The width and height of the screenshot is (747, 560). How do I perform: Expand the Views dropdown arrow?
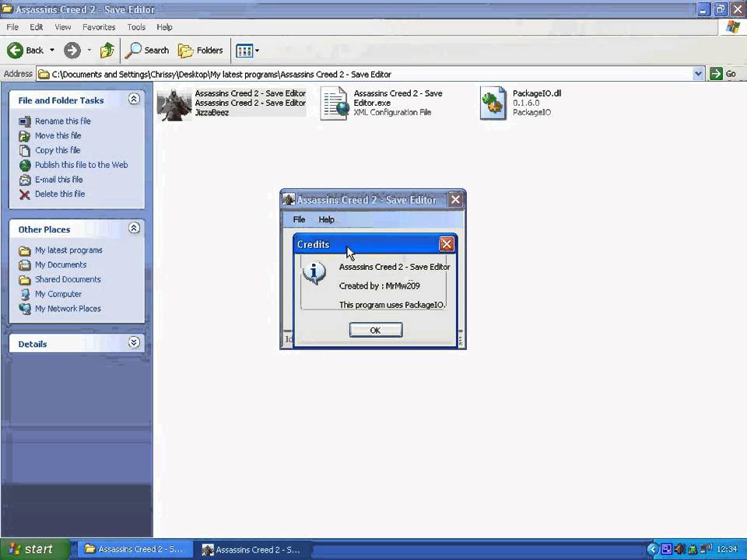[258, 51]
